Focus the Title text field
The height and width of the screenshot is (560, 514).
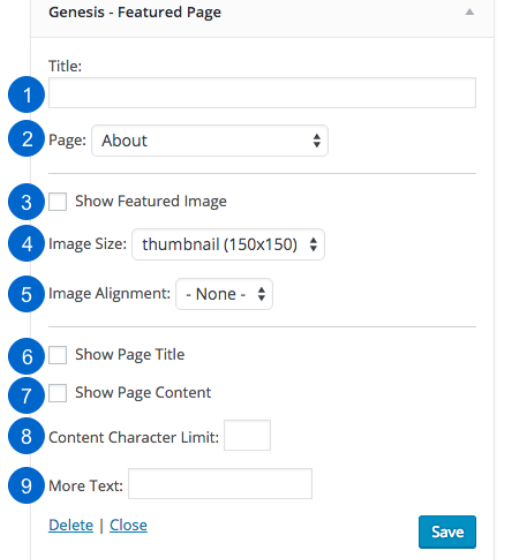pyautogui.click(x=262, y=92)
